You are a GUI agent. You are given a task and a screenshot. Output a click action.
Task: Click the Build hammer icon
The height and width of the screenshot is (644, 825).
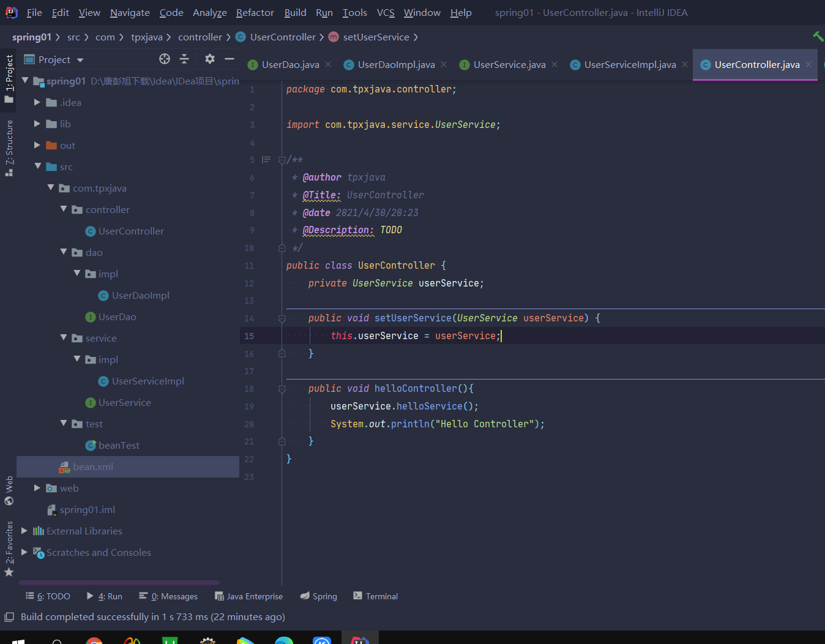click(818, 37)
